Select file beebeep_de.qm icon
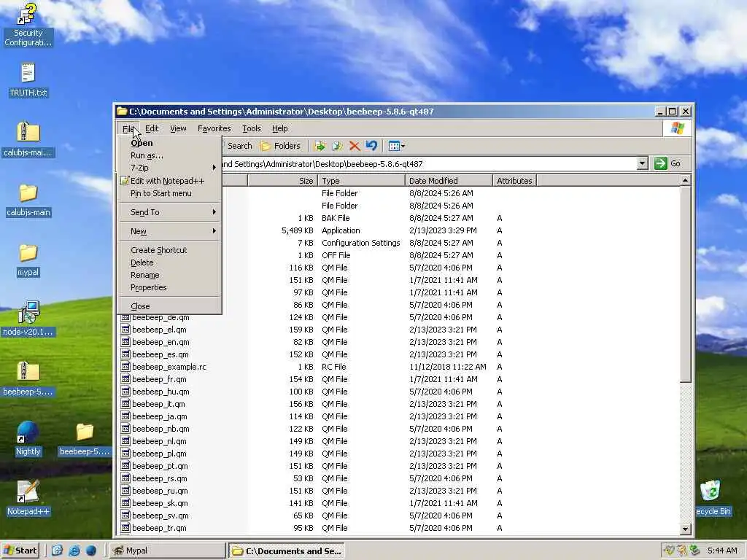 click(125, 317)
